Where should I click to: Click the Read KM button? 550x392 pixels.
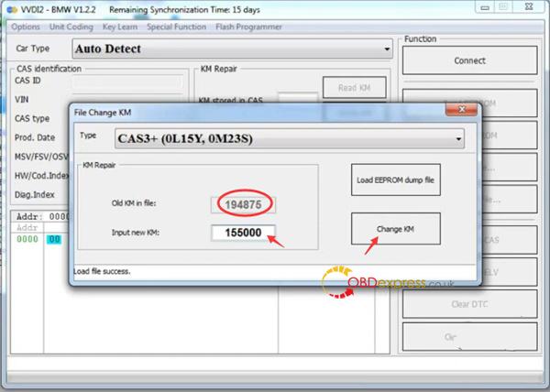pos(354,88)
